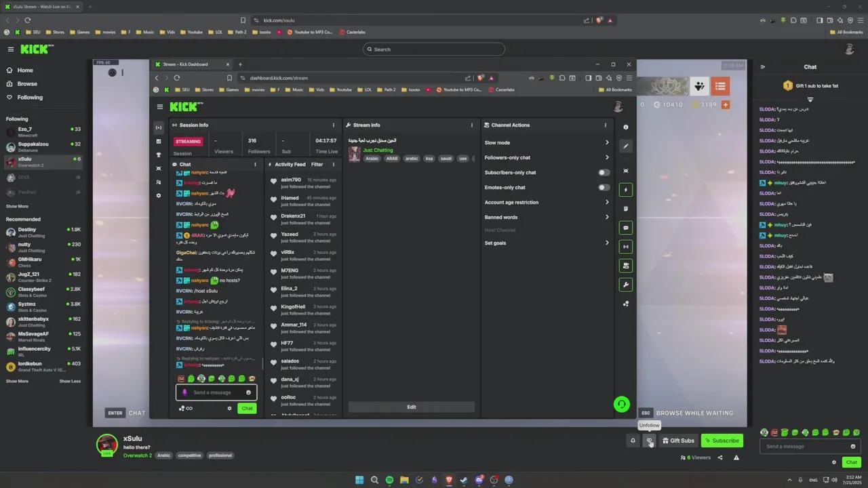
Task: Open the settings gear in the dashboard's left sidebar
Action: pyautogui.click(x=159, y=195)
